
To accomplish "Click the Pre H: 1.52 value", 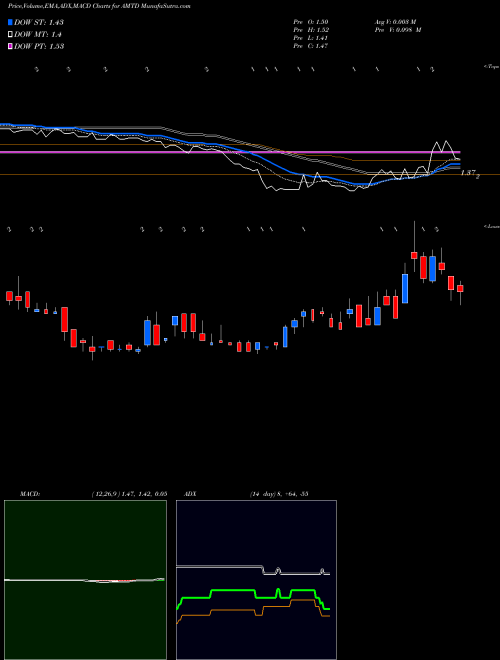I will (x=311, y=30).
